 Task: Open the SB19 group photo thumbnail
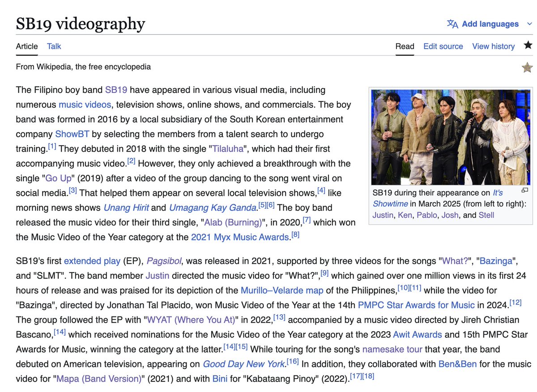pos(451,137)
